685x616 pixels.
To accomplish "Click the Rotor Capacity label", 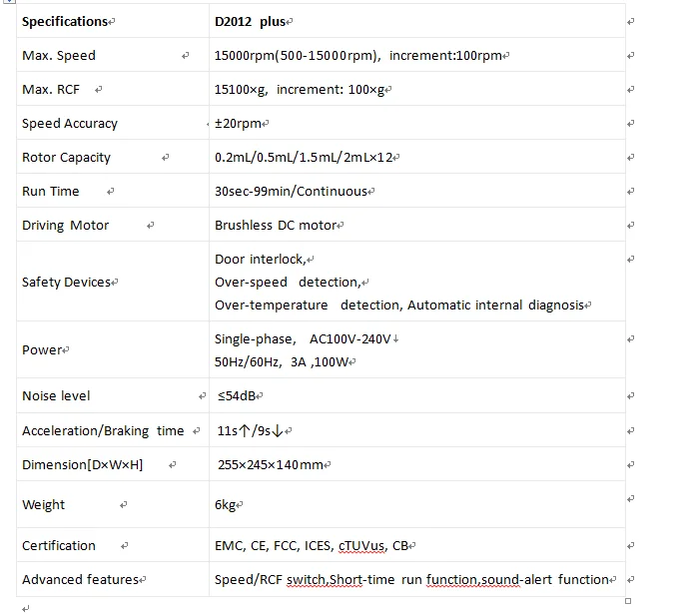I will click(x=66, y=158).
